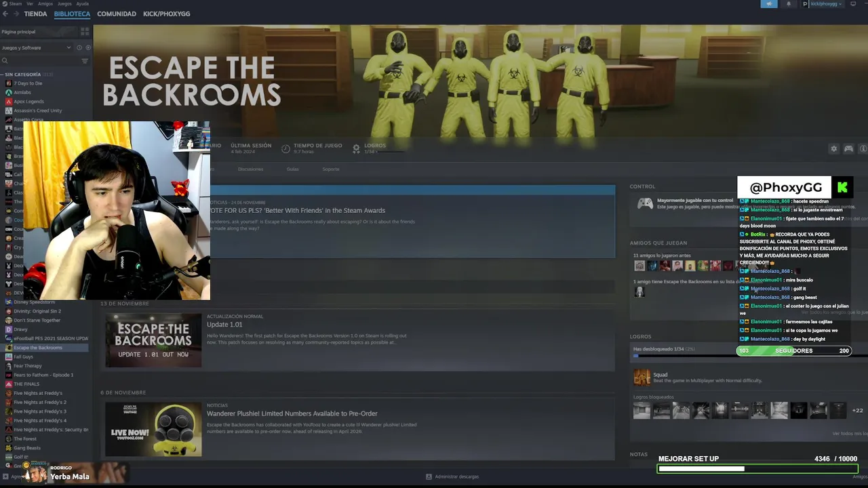Click the ready-to-play filter icon

click(87, 47)
